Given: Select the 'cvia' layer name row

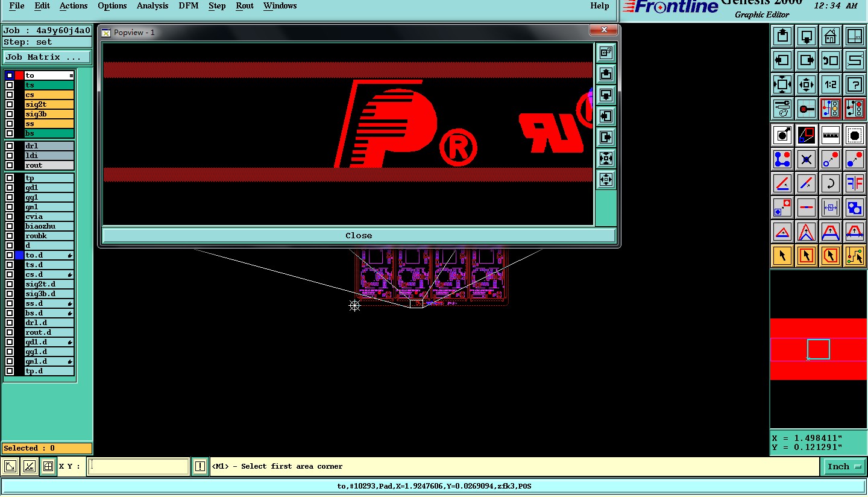Looking at the screenshot, I should coord(49,217).
